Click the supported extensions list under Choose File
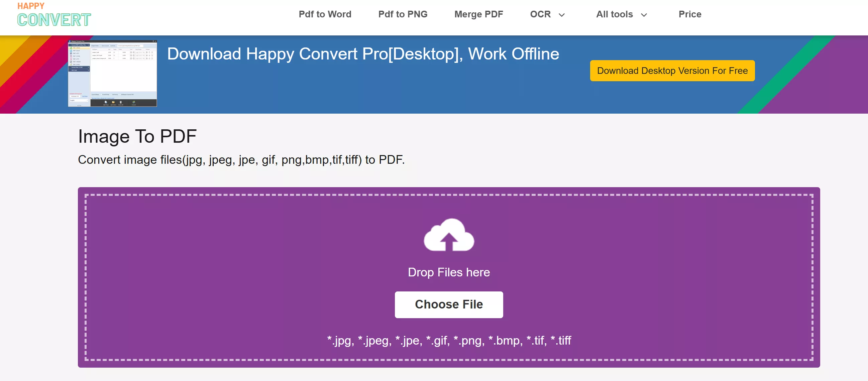 click(448, 341)
